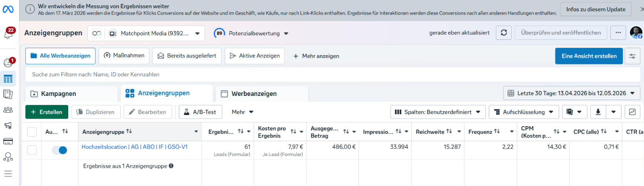This screenshot has width=644, height=186.
Task: Expand the Potenzialbewertung dropdown arrow
Action: [286, 33]
